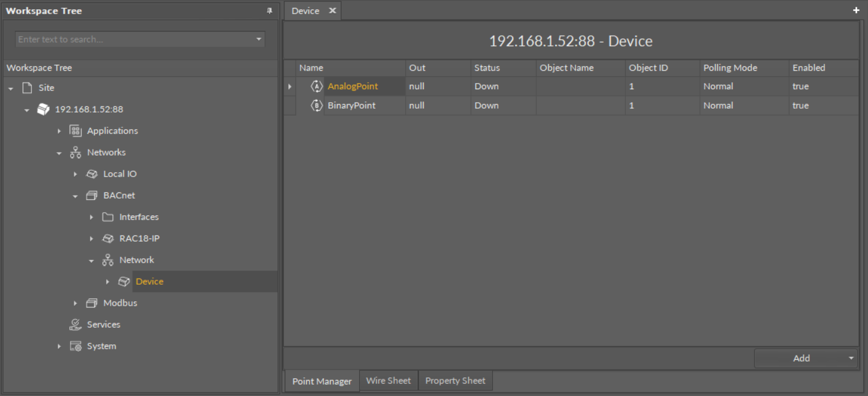Click the Add button
Screen dimensions: 868x396
tap(801, 358)
